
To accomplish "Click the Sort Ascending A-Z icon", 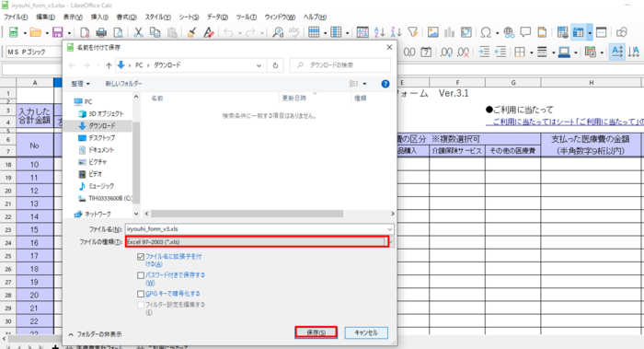I will (x=379, y=32).
